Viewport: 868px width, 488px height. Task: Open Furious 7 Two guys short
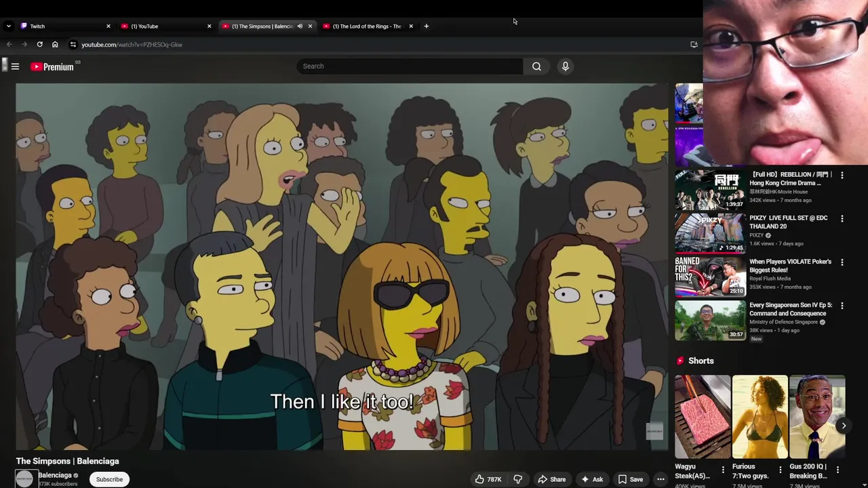pyautogui.click(x=759, y=417)
